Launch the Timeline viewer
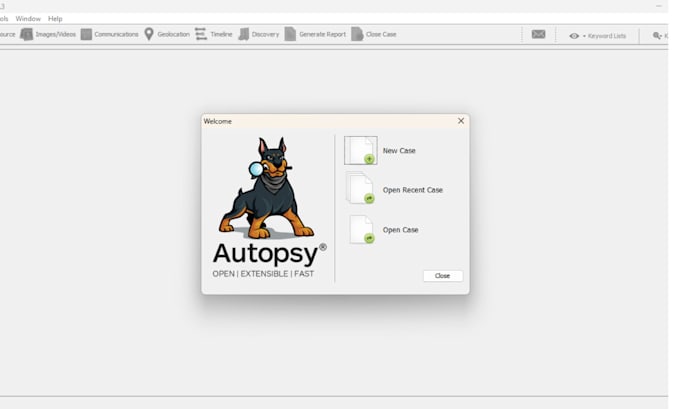Screen dimensions: 680x409 (x=214, y=34)
